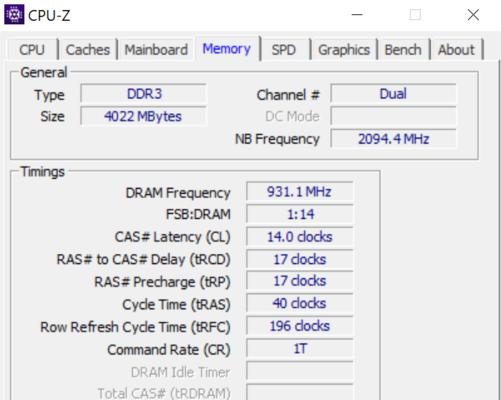Click the Cycle Time (tRAS) label
The image size is (501, 400).
pyautogui.click(x=176, y=304)
